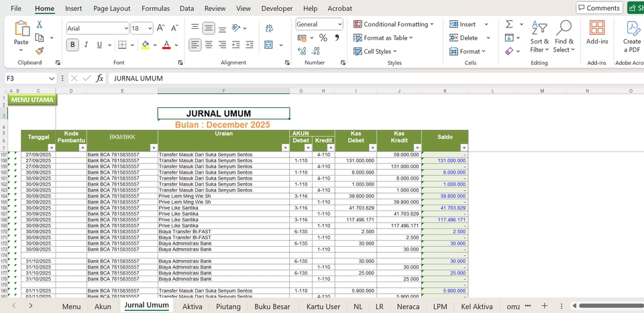Image resolution: width=644 pixels, height=313 pixels.
Task: Toggle Bold formatting button
Action: coord(72,45)
